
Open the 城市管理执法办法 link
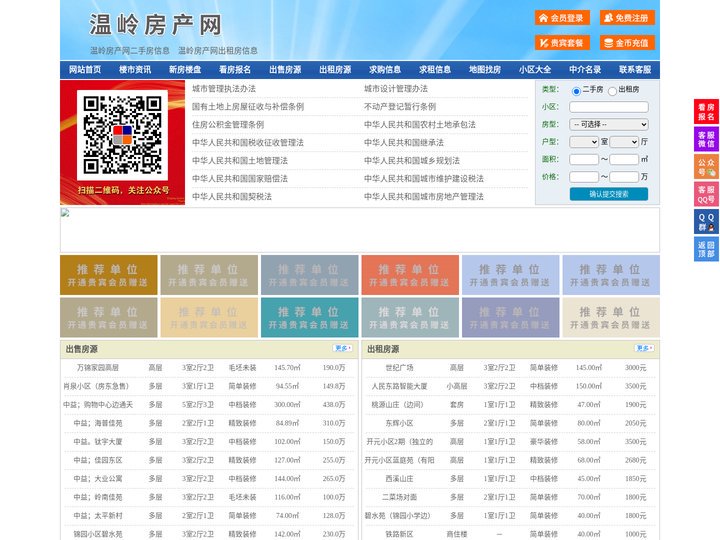[224, 89]
